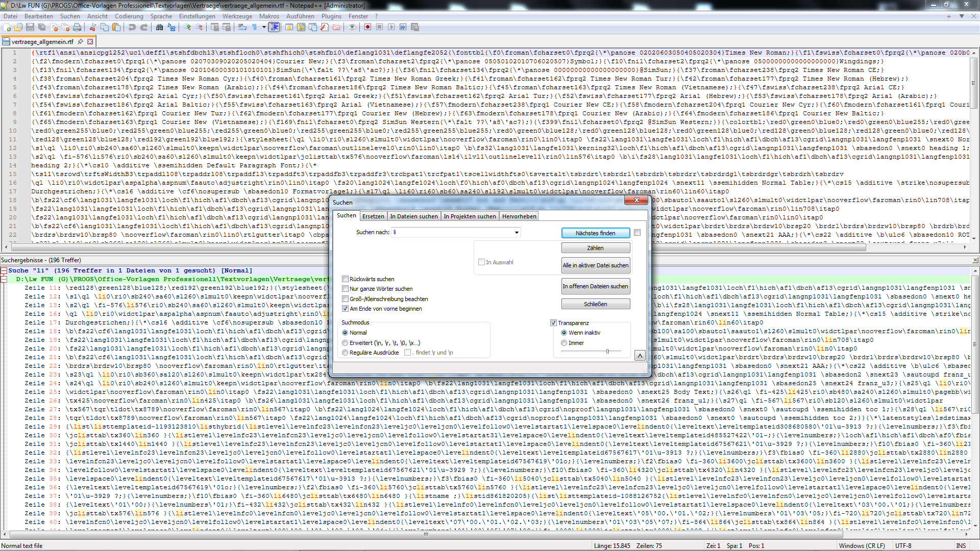Click the Save All files icon
This screenshot has width=980, height=551.
pos(41,27)
